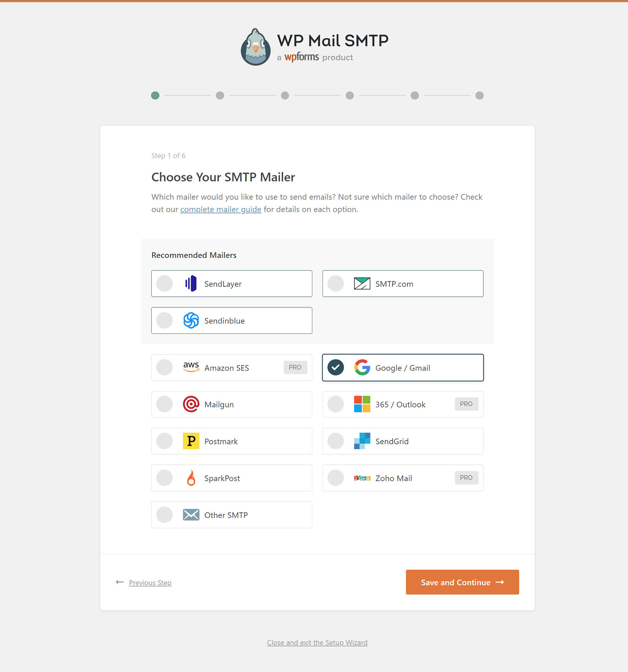Click the Sendinblue label text
This screenshot has width=628, height=672.
[x=224, y=321]
